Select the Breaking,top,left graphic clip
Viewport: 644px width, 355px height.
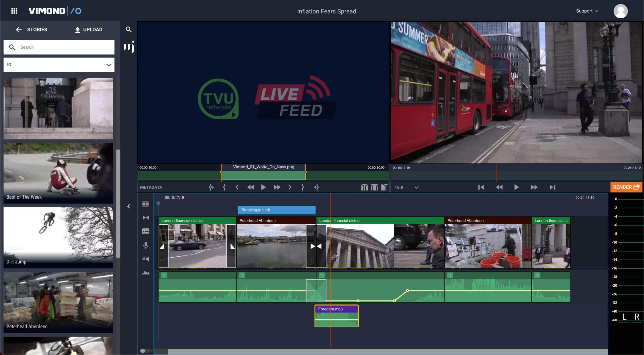(x=277, y=210)
